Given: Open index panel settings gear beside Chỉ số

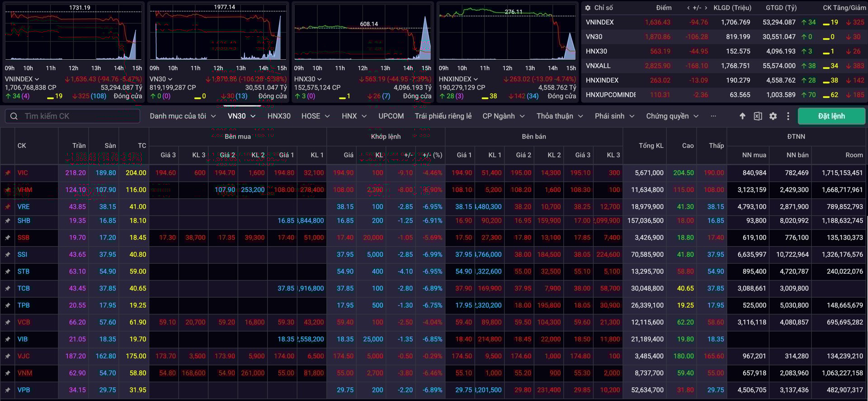Looking at the screenshot, I should click(x=588, y=8).
